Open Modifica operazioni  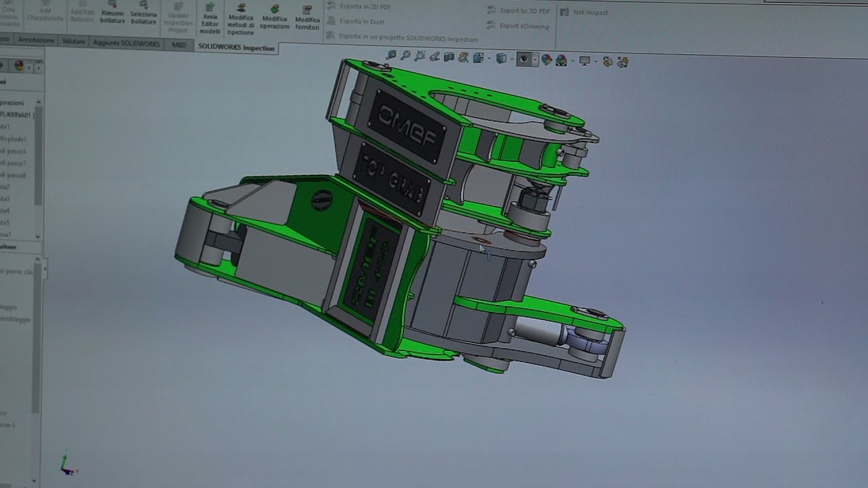click(x=275, y=18)
